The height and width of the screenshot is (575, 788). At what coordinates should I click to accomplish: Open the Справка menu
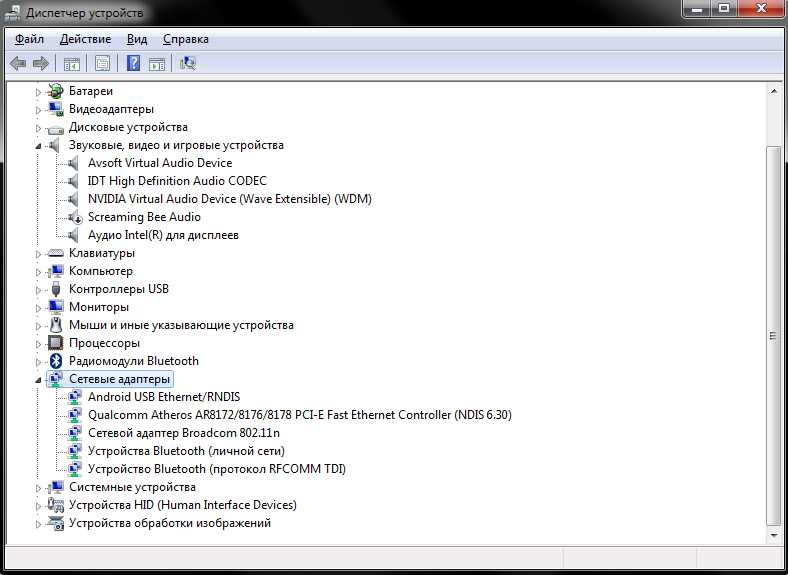point(185,39)
